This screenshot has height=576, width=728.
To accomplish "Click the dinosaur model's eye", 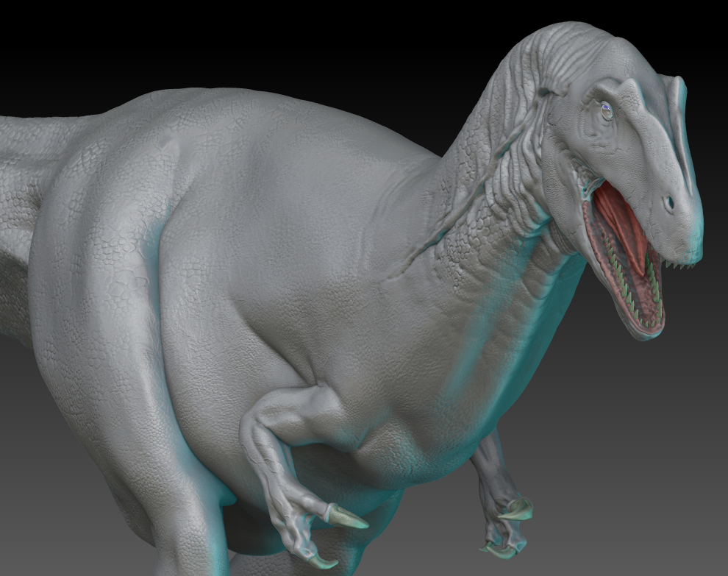I will click(x=607, y=112).
